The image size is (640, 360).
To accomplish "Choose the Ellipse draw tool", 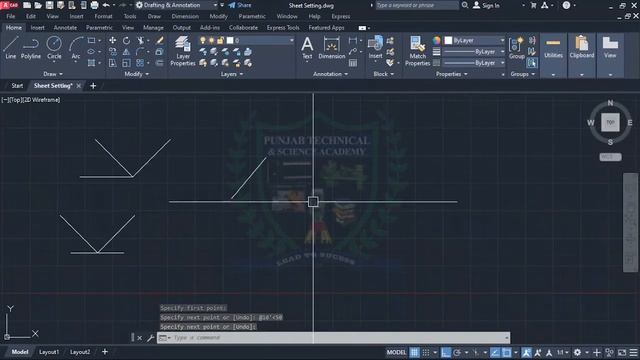I will [91, 52].
